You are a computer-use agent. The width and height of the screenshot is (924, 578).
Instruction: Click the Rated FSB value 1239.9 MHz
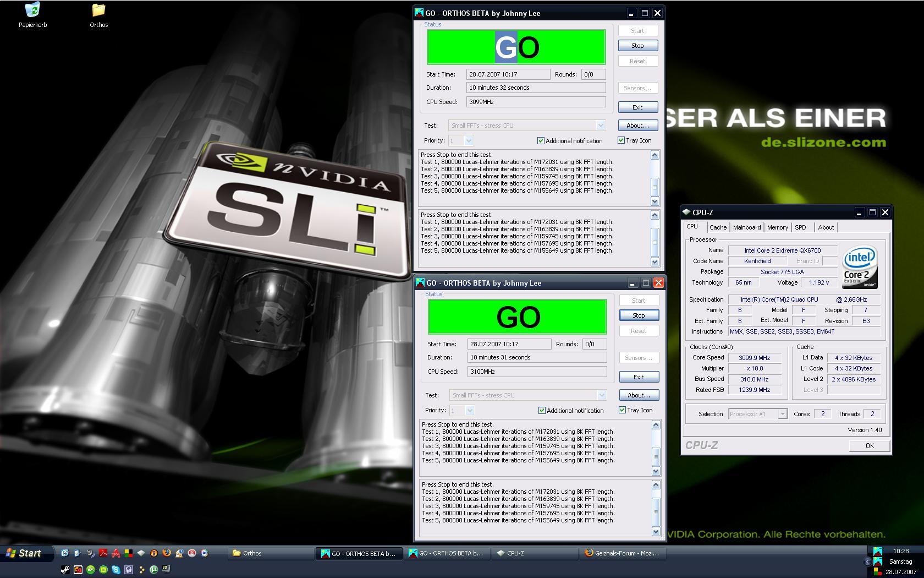point(754,390)
